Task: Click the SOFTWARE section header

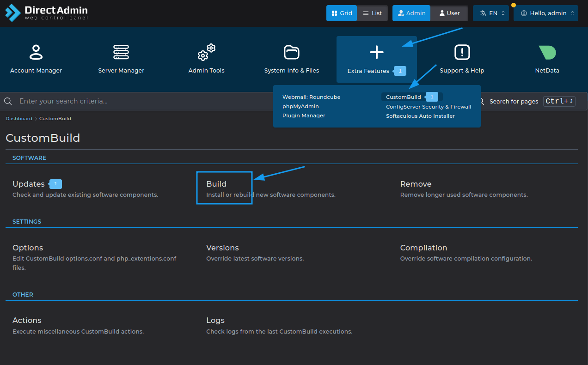Action: pyautogui.click(x=29, y=158)
